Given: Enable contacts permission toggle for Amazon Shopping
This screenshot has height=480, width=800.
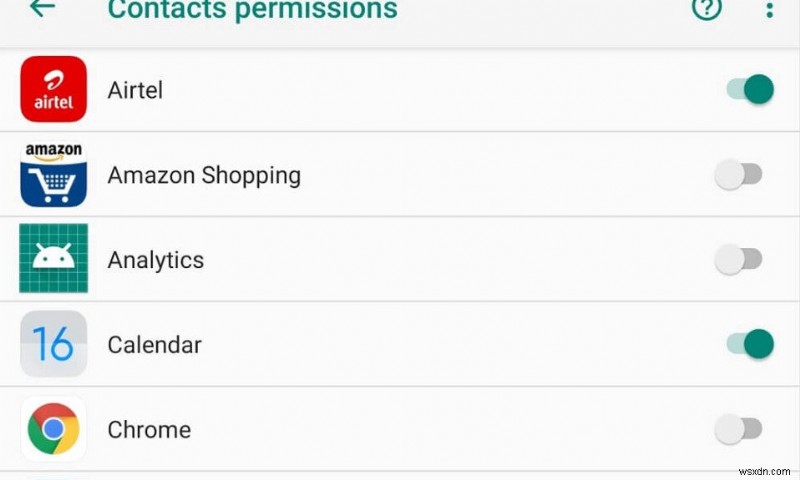Looking at the screenshot, I should pyautogui.click(x=739, y=175).
